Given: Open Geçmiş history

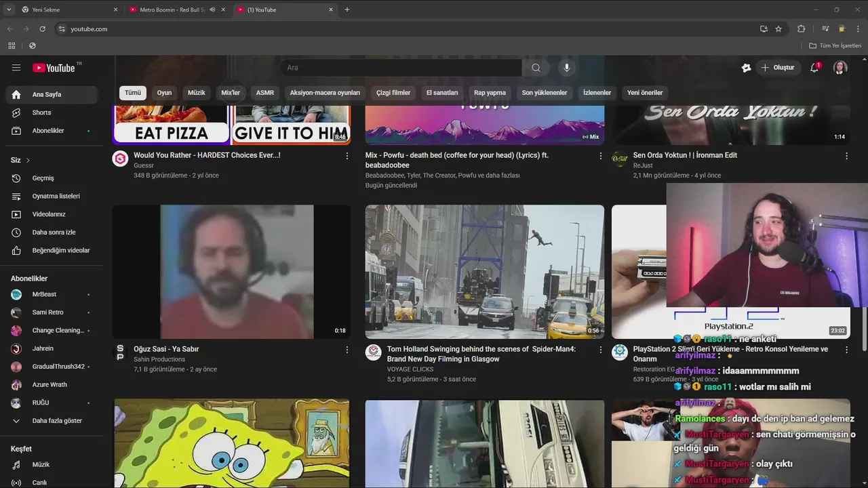Looking at the screenshot, I should click(52, 178).
